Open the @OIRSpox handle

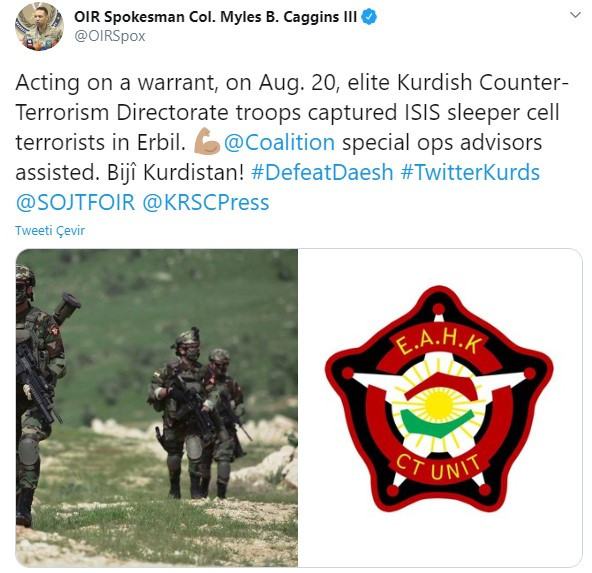[110, 36]
